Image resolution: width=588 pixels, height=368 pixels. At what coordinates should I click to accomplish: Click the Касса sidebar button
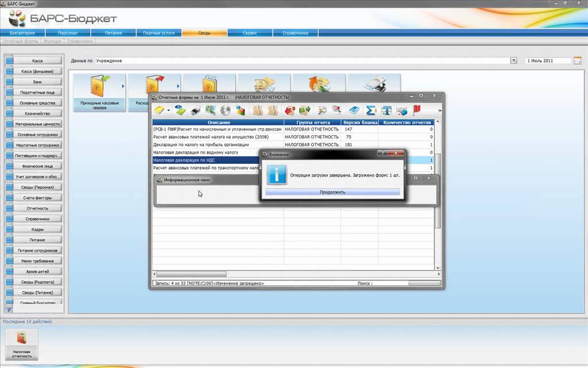[x=34, y=60]
